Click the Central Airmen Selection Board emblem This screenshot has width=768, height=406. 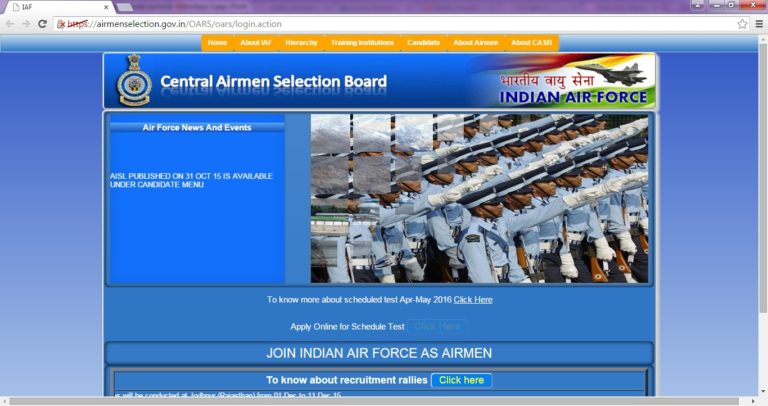133,81
